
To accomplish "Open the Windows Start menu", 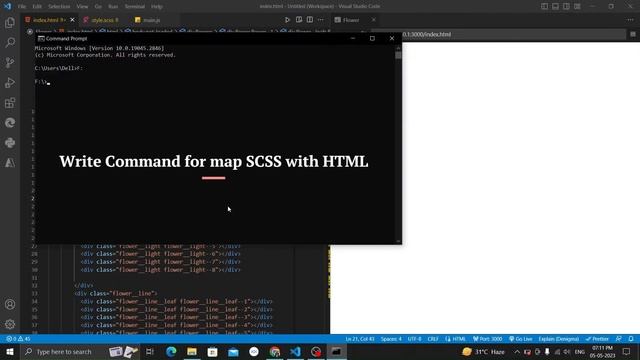I will (x=10, y=351).
